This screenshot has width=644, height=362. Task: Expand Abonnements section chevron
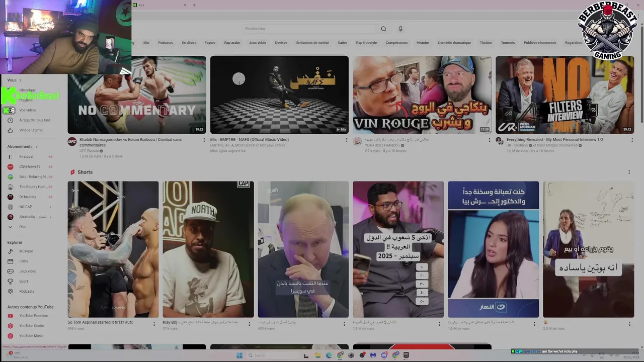click(36, 147)
